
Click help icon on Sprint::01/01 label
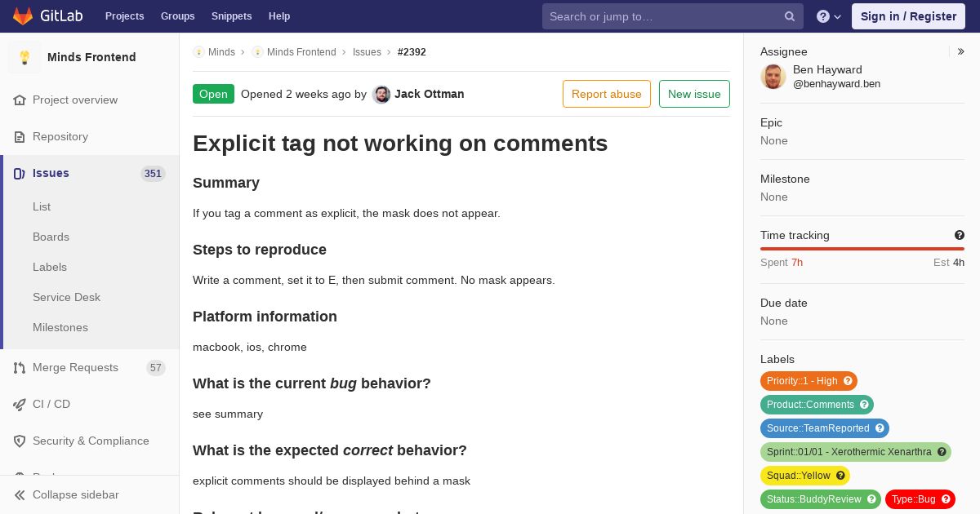pos(942,452)
